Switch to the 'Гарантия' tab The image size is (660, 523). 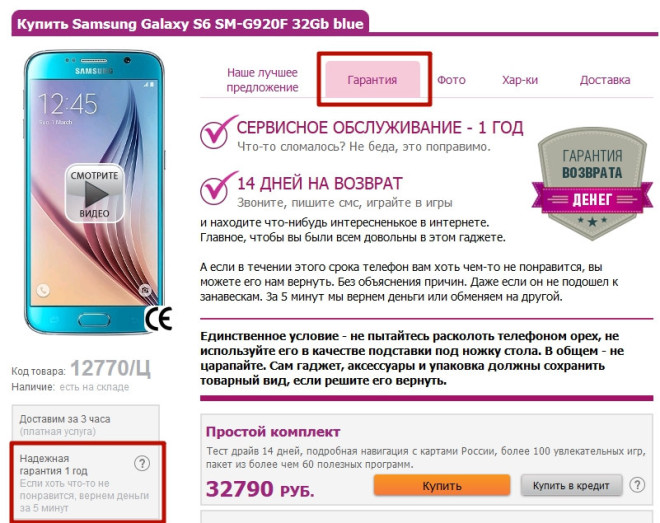tap(373, 80)
